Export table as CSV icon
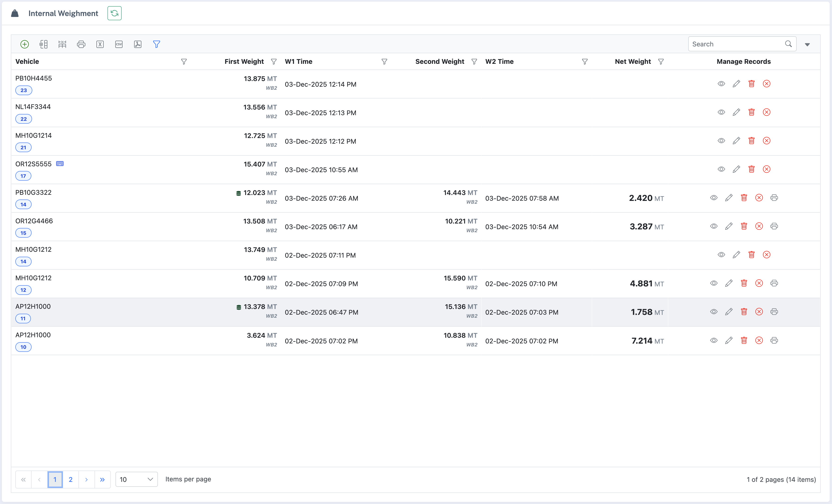832x504 pixels. click(119, 44)
